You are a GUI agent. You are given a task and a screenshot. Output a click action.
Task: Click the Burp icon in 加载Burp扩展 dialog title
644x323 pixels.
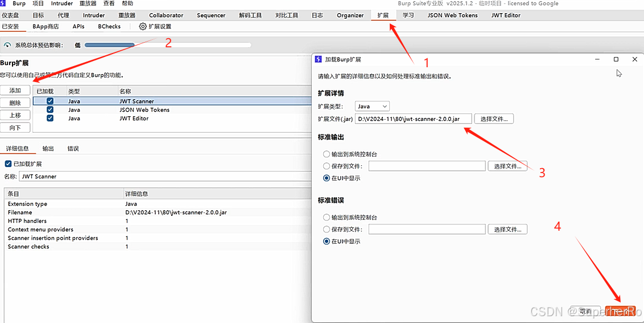coord(318,59)
